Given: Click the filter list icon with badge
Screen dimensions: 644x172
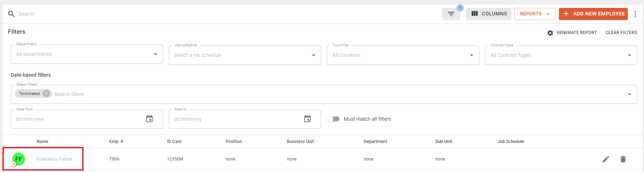Looking at the screenshot, I should [451, 14].
